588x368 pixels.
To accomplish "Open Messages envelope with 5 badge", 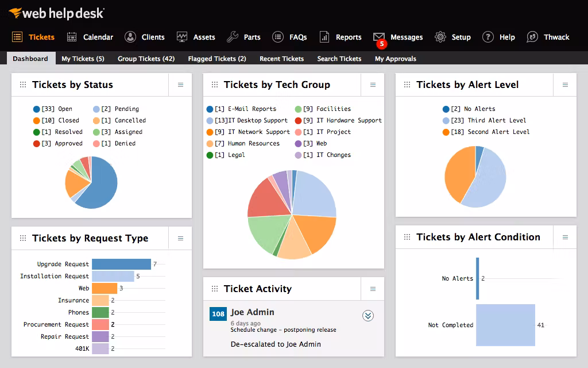I will 379,37.
